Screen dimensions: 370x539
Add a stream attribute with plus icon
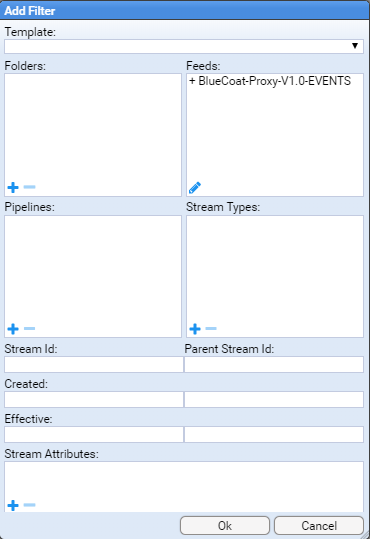(x=13, y=505)
